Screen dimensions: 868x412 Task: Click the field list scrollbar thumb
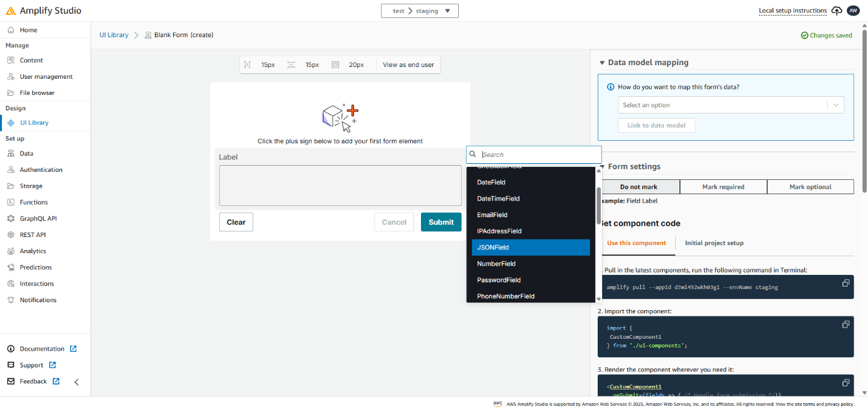point(598,205)
